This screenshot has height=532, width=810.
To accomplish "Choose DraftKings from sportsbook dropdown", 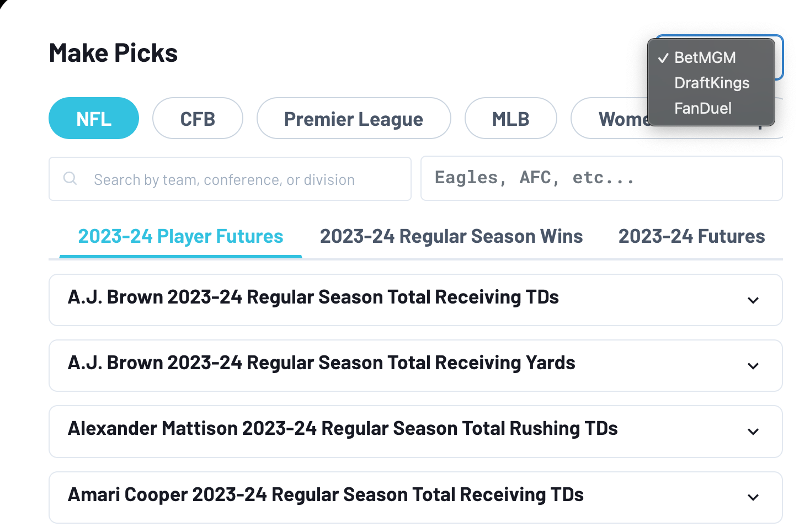I will [711, 83].
